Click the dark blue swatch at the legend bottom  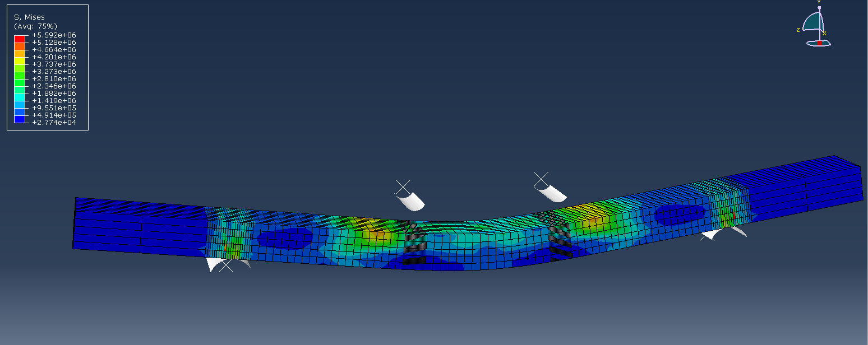20,119
